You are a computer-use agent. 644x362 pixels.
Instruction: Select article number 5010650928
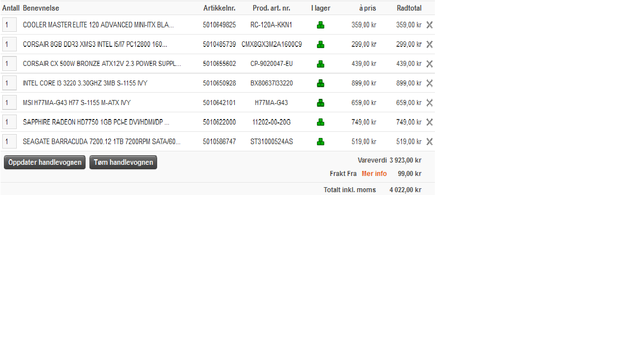point(219,83)
